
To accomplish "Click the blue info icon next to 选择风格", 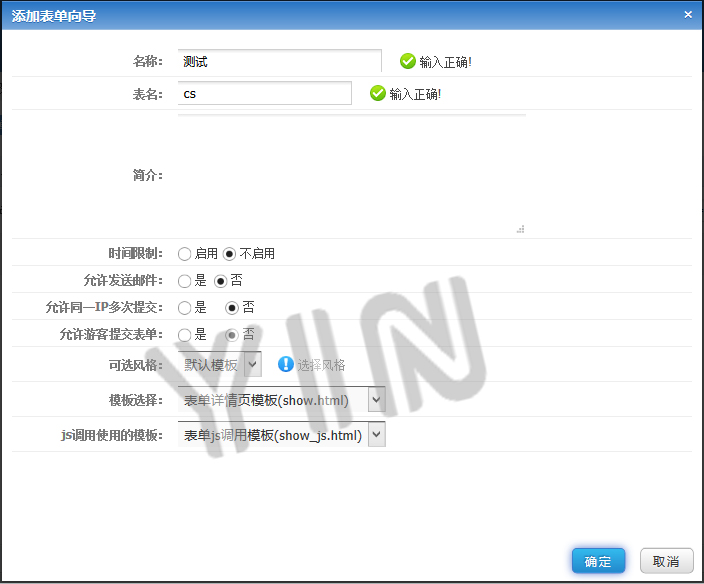I will pyautogui.click(x=286, y=364).
